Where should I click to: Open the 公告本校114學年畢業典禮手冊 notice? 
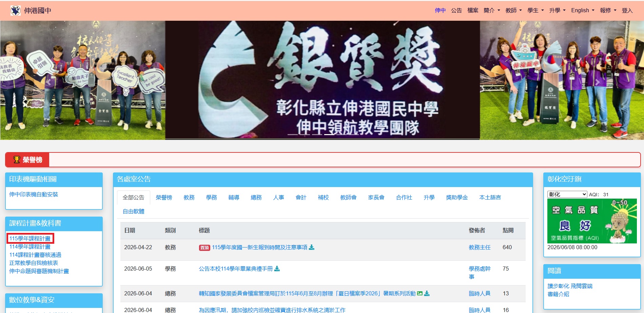[236, 269]
